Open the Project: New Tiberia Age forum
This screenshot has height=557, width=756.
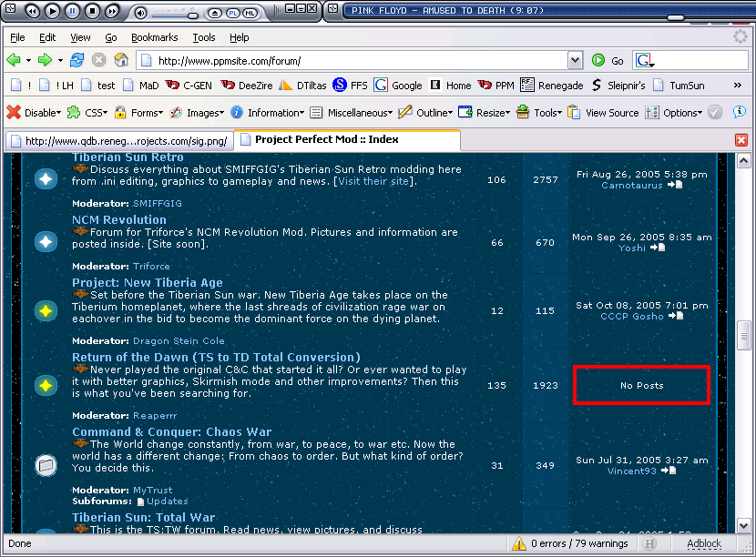point(148,282)
